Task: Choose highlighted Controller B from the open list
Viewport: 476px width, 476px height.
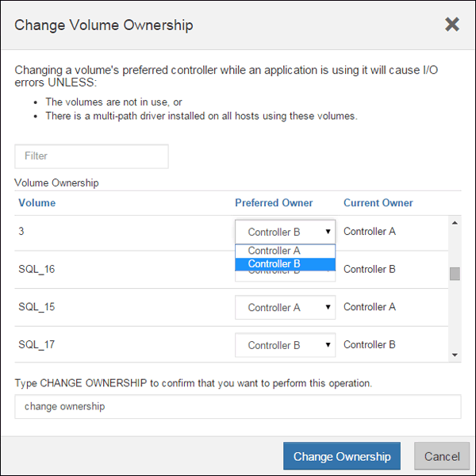Action: [285, 264]
